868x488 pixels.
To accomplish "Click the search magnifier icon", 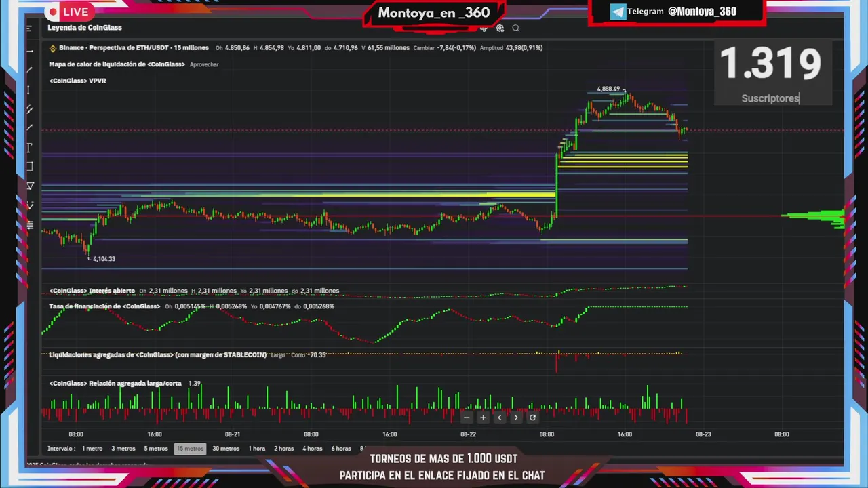I will coord(516,28).
